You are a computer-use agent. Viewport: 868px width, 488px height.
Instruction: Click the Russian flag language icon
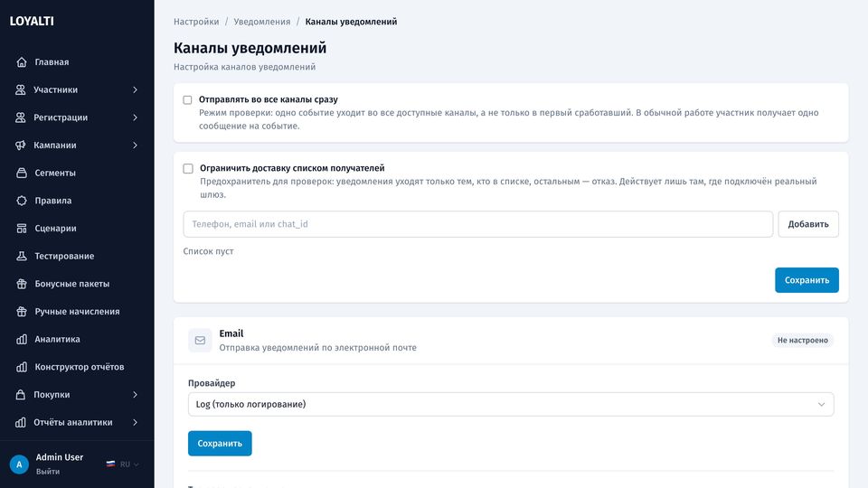point(110,465)
